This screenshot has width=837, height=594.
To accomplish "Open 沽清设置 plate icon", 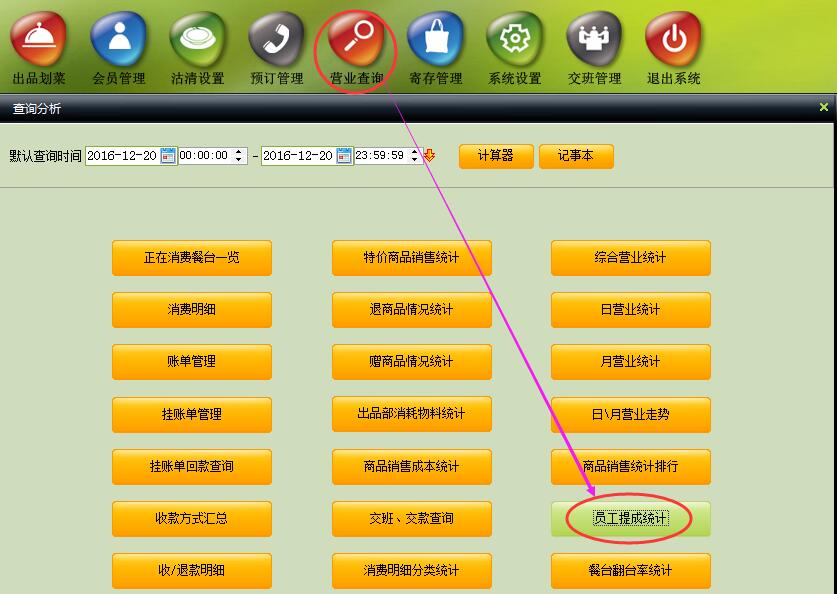I will click(x=198, y=39).
